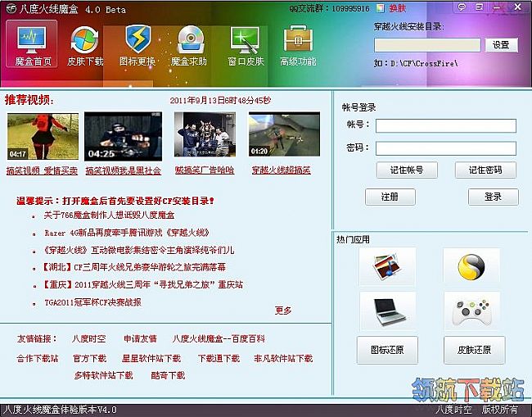Click the CF install directory field
Image resolution: width=532 pixels, height=417 pixels.
click(427, 45)
